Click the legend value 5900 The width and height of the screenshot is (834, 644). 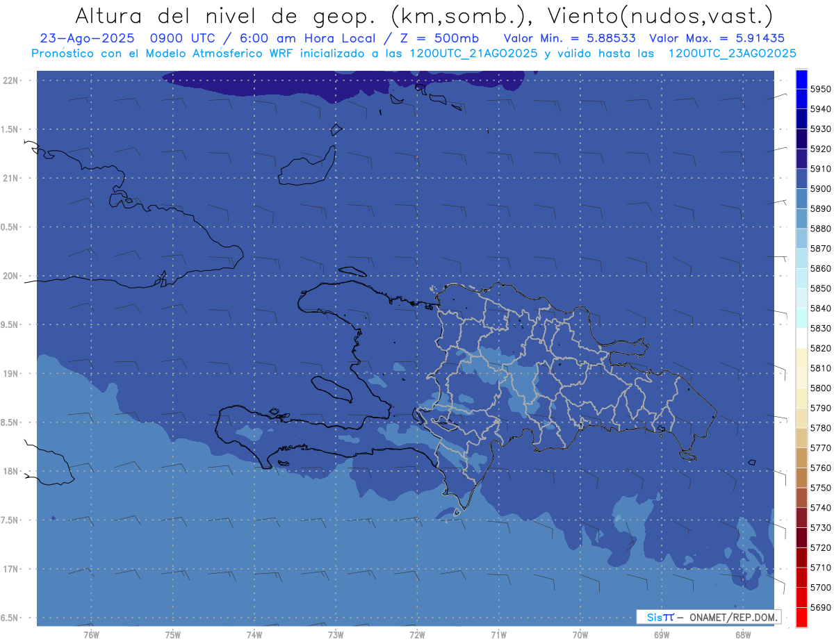[x=820, y=188]
